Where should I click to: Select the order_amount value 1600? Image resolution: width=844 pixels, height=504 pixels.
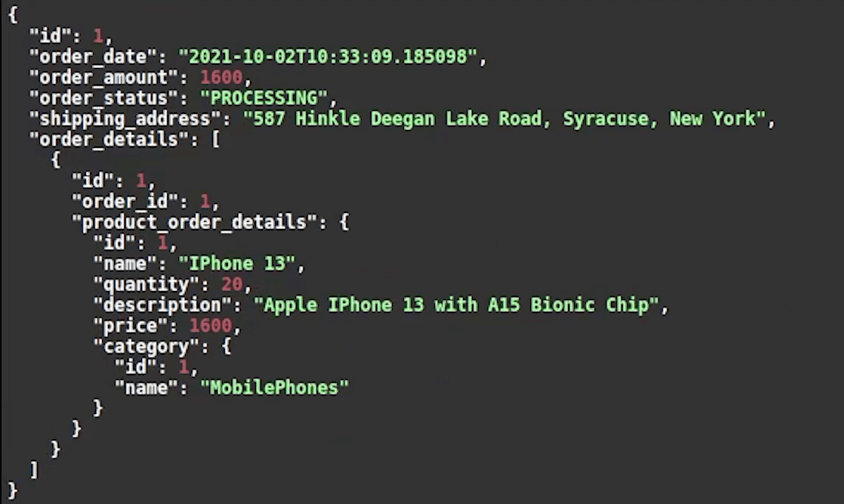pos(221,78)
